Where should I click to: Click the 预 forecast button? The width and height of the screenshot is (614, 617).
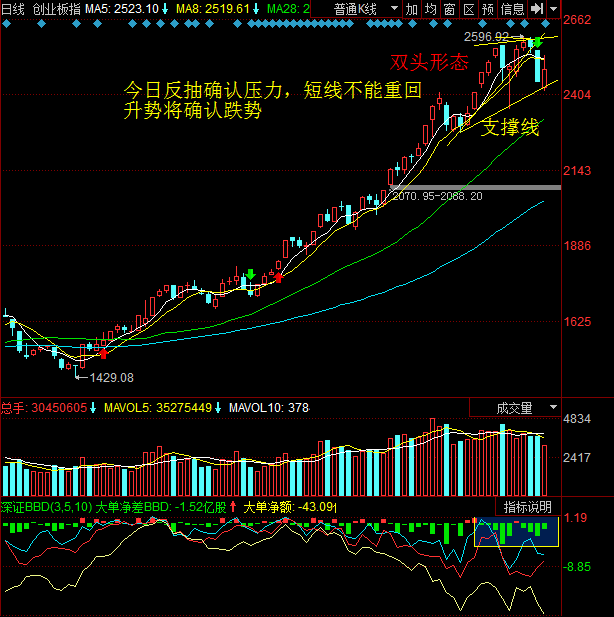pos(488,9)
